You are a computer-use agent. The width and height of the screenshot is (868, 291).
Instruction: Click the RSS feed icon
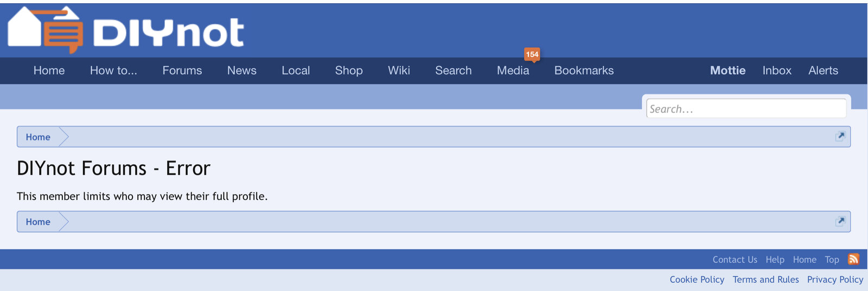pos(853,260)
